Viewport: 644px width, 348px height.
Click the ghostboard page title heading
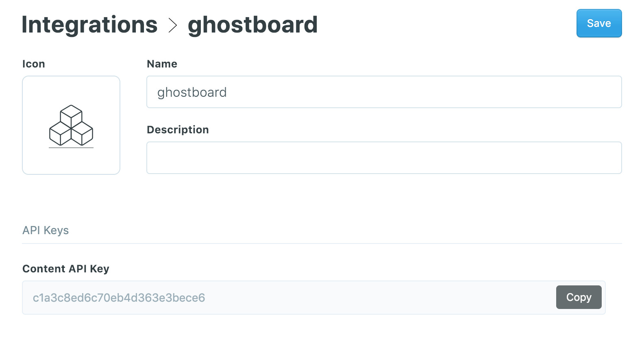[252, 26]
